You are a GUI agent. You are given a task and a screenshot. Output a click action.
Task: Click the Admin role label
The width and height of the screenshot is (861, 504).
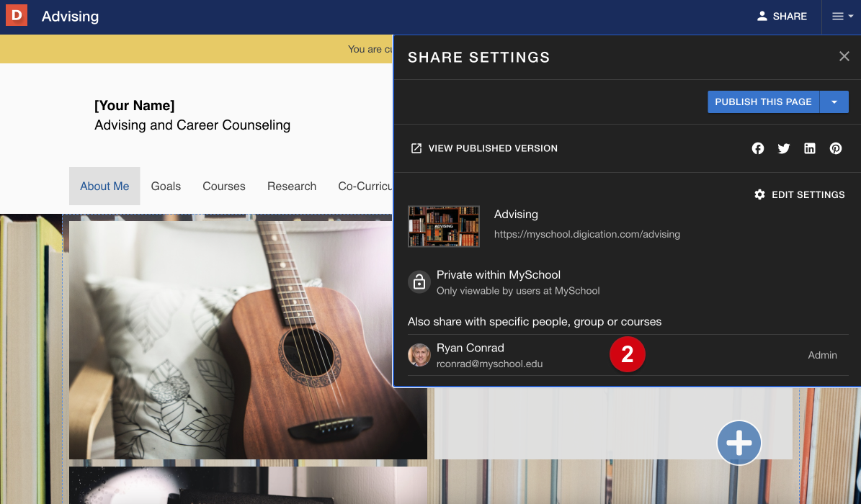[x=822, y=355]
